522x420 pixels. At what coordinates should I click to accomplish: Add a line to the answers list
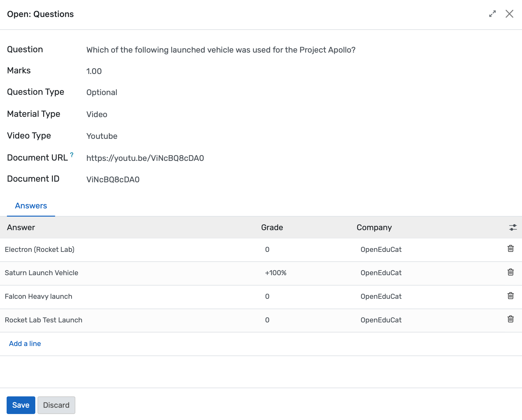[25, 343]
